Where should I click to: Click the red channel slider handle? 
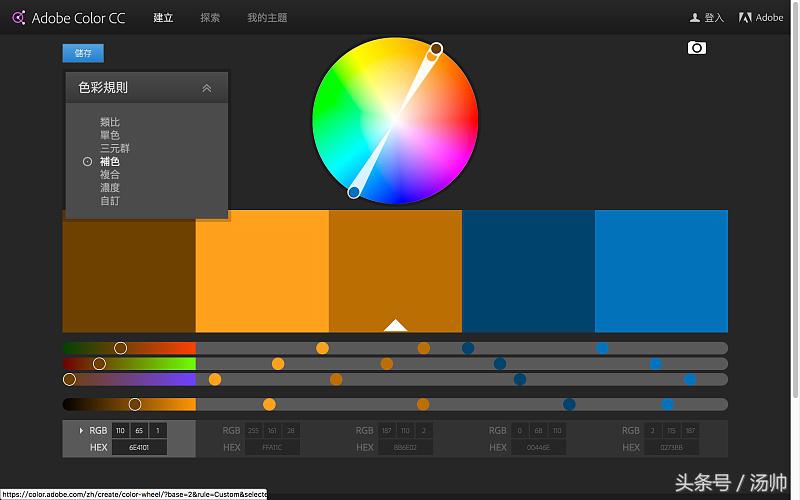[x=120, y=348]
